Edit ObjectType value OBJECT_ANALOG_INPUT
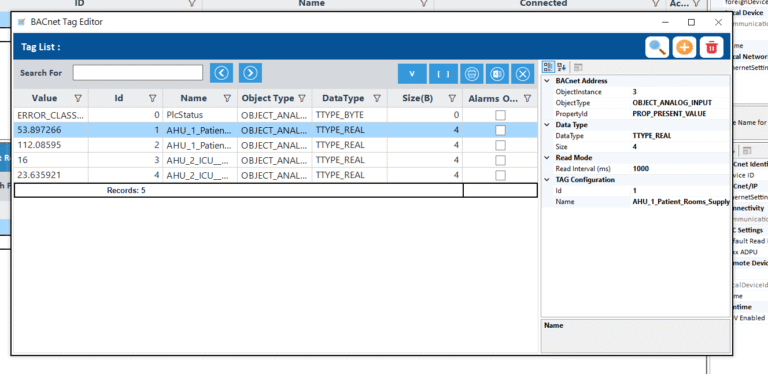This screenshot has width=768, height=374. (680, 103)
